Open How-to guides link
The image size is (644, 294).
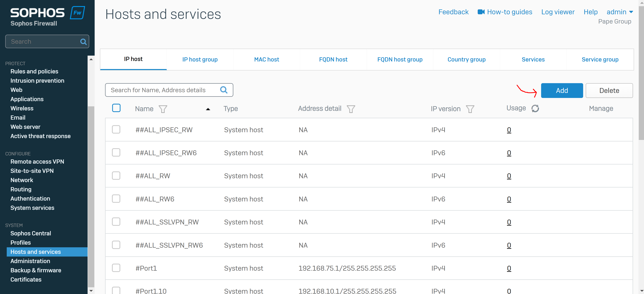[510, 12]
